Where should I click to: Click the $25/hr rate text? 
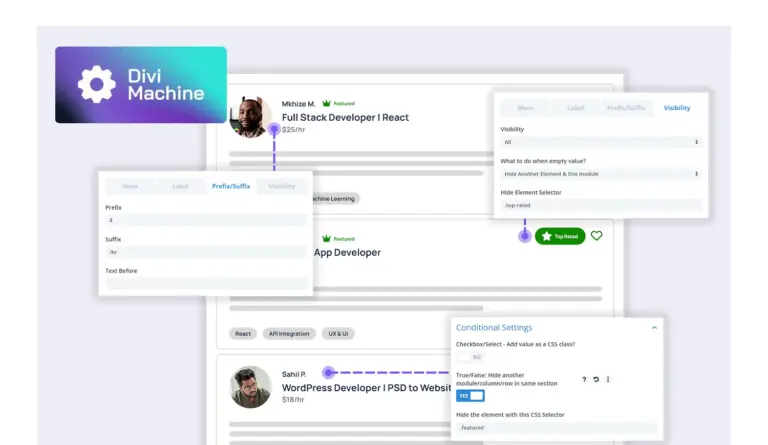tap(293, 130)
